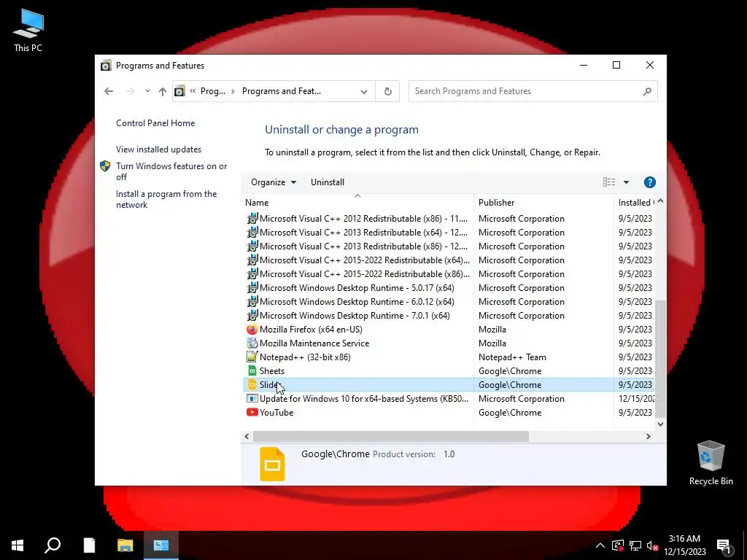Click the Back navigation arrow

109,91
